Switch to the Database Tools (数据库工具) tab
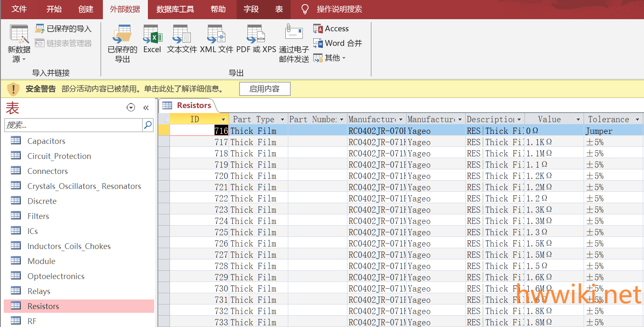Viewport: 644px width, 327px height. (x=175, y=9)
